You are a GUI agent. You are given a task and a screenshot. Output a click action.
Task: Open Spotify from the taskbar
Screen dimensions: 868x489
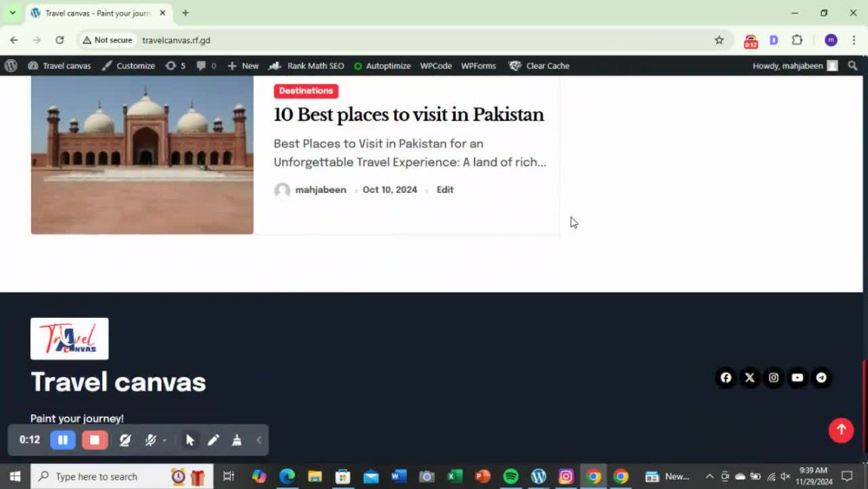[510, 476]
